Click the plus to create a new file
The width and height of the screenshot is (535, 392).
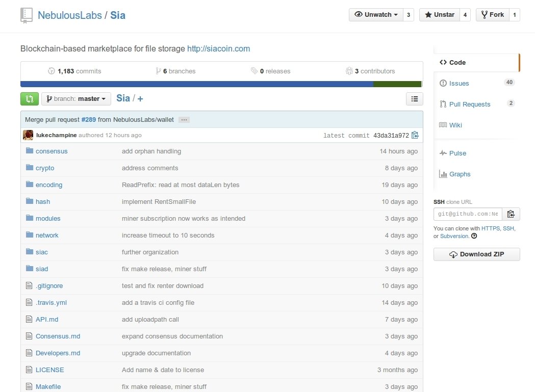tap(140, 99)
